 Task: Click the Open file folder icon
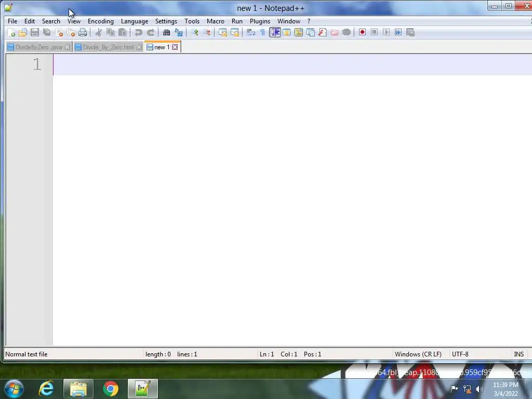23,33
